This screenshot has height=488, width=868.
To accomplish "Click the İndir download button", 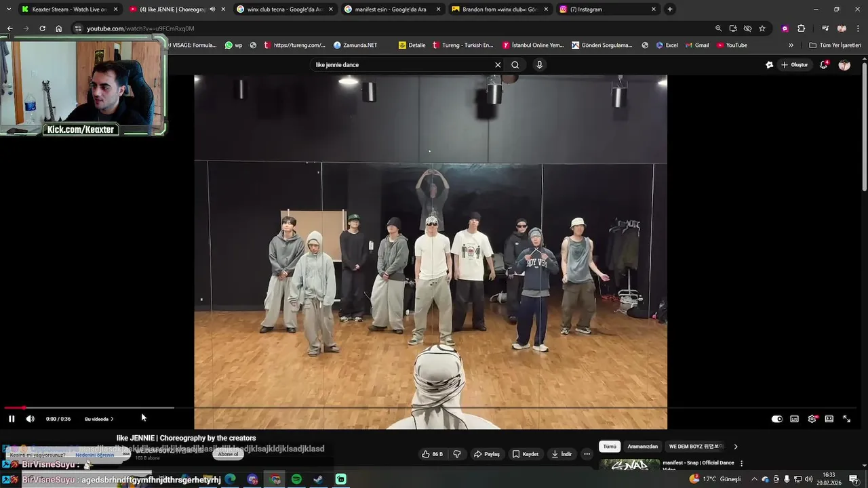I will pyautogui.click(x=561, y=454).
